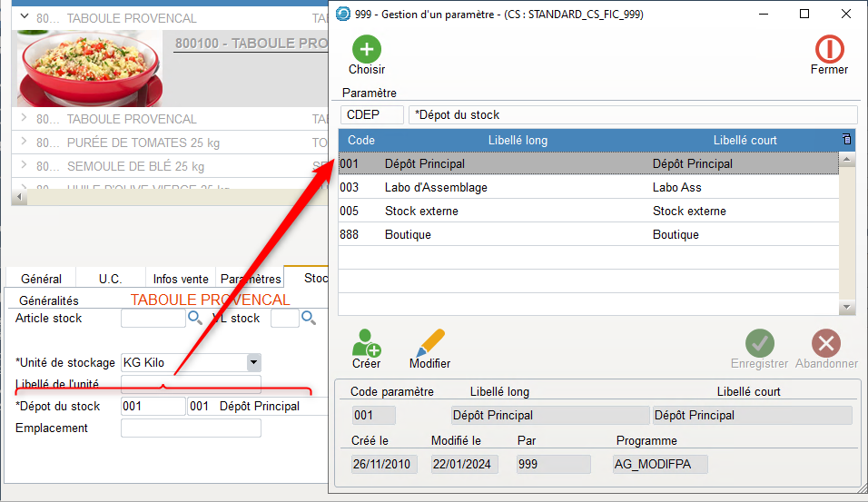The width and height of the screenshot is (868, 502).
Task: Open the Infos vente tab
Action: pos(181,279)
